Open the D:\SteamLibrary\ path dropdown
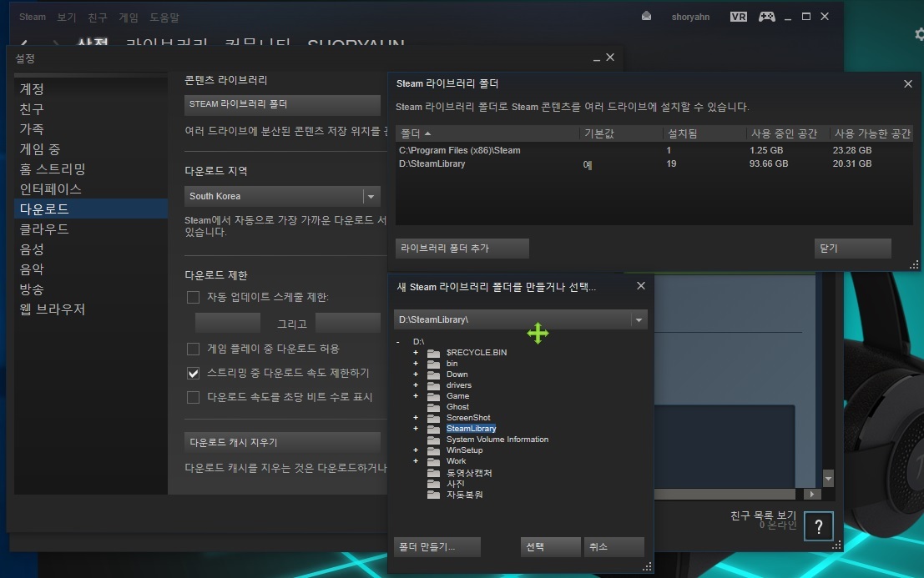Viewport: 924px width, 578px height. pyautogui.click(x=521, y=319)
